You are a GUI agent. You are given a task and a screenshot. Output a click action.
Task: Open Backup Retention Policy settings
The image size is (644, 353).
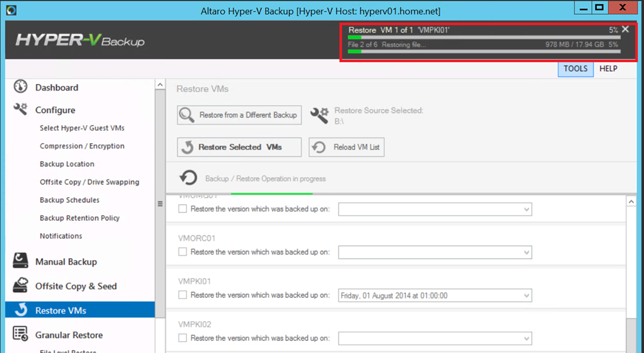pos(80,218)
